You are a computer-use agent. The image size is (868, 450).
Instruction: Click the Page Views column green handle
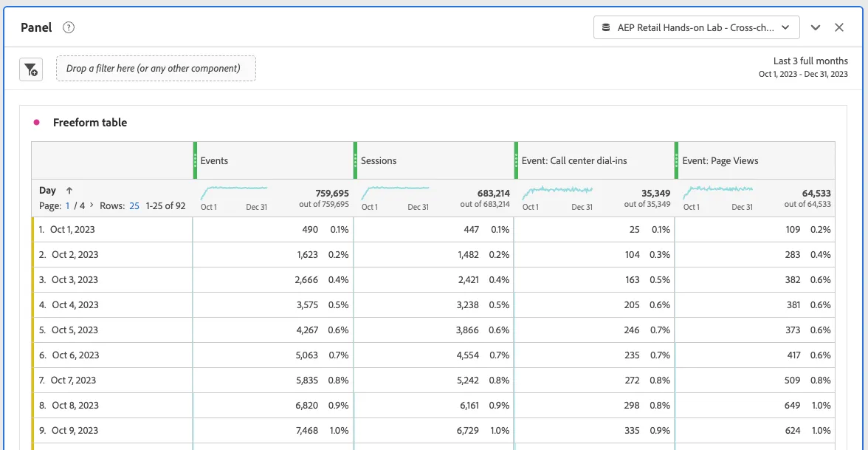point(676,160)
